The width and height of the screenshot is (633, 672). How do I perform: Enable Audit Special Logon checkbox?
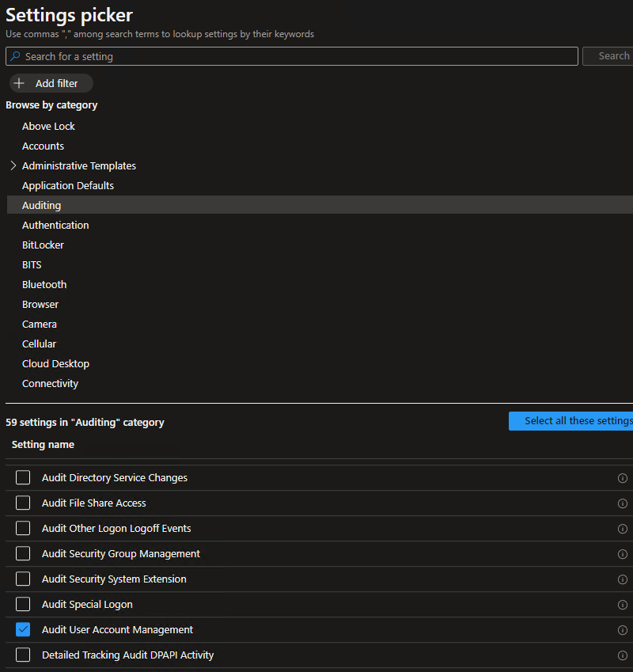pyautogui.click(x=23, y=605)
